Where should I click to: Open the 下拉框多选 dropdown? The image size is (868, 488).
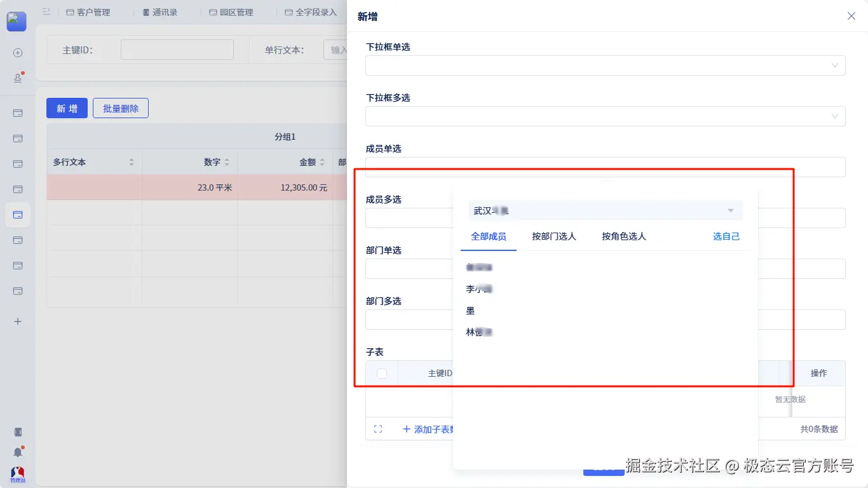(605, 116)
